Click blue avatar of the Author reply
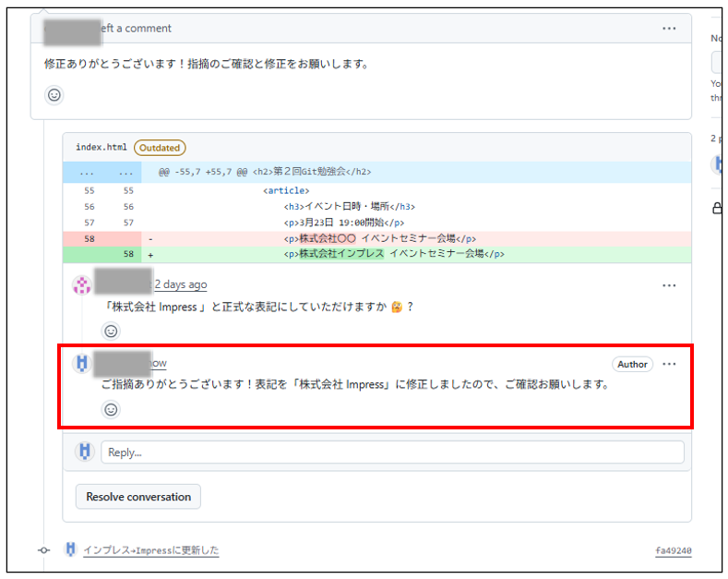The width and height of the screenshot is (728, 579). (x=82, y=363)
